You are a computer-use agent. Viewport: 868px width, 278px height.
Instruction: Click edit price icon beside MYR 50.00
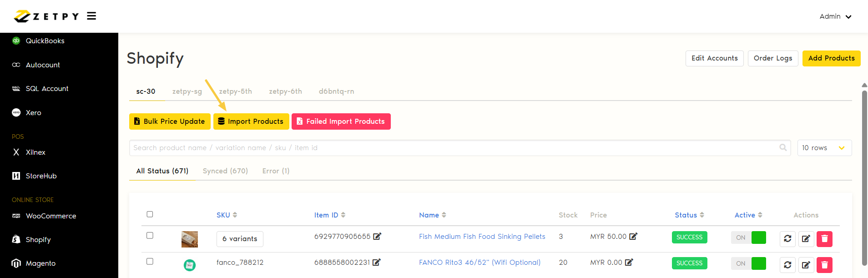[633, 236]
